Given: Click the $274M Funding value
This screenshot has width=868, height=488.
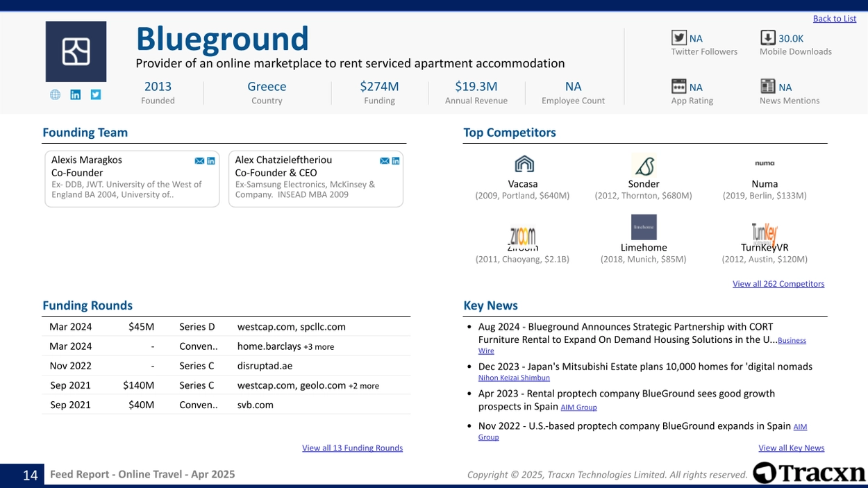Looking at the screenshot, I should tap(379, 87).
